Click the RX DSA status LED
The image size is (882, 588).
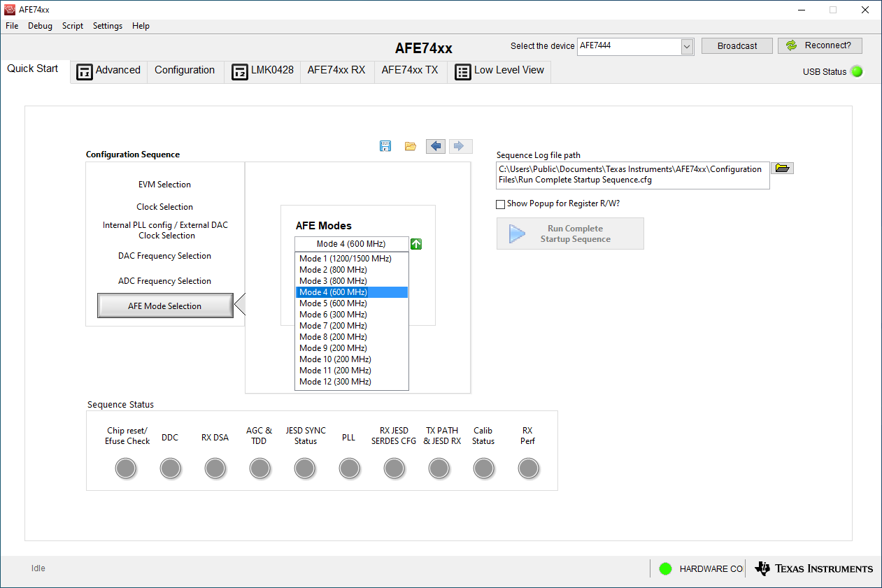[215, 468]
